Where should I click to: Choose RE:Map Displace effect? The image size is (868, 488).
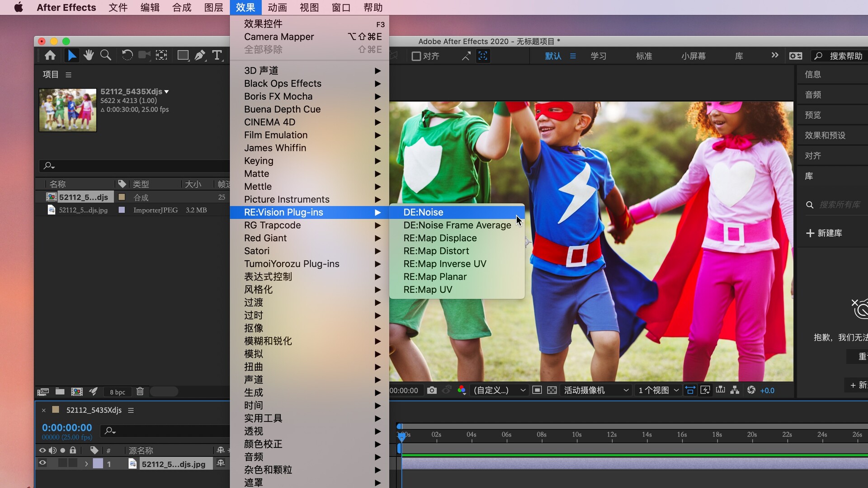(x=457, y=238)
